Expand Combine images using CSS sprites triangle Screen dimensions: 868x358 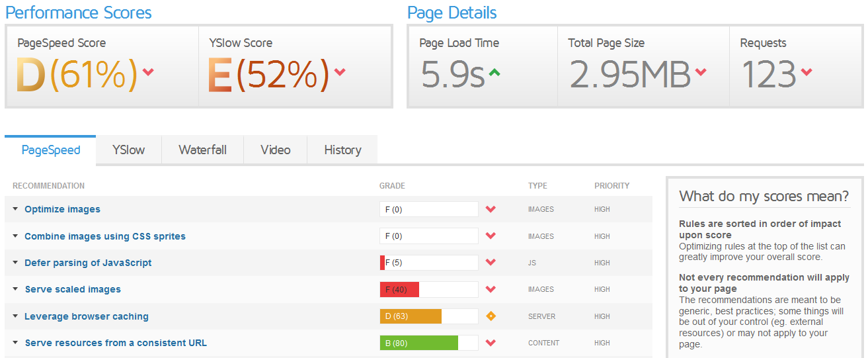click(x=15, y=236)
